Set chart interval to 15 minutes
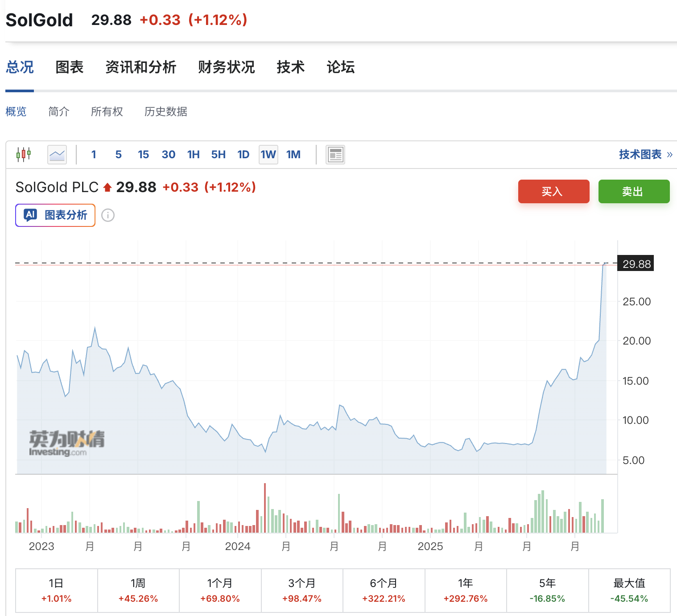 pos(144,155)
